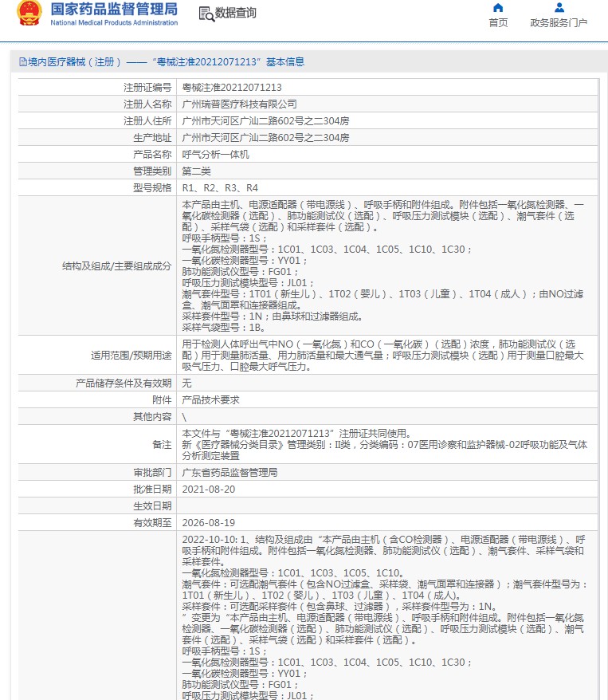The height and width of the screenshot is (700, 608).
Task: Click the 国家药品监督管理局 site title
Action: (x=114, y=10)
